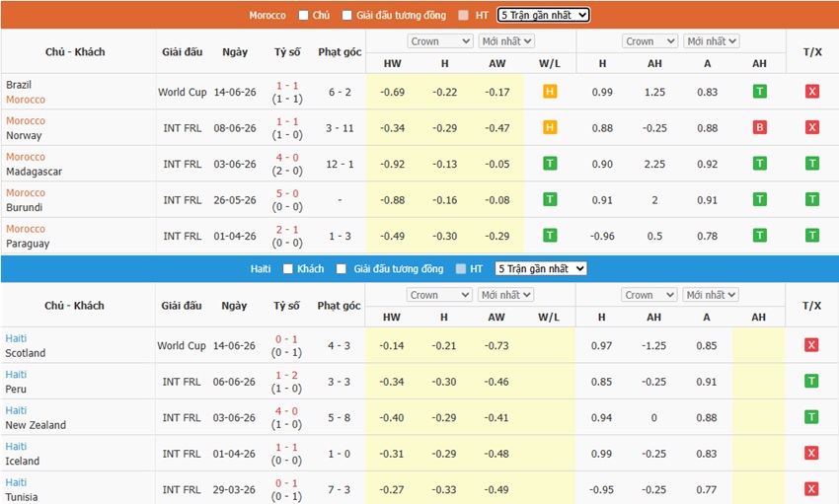Click the W/L 'T' badge in Morocco–Madagascar row
Viewport: 839px width, 504px height.
click(550, 163)
